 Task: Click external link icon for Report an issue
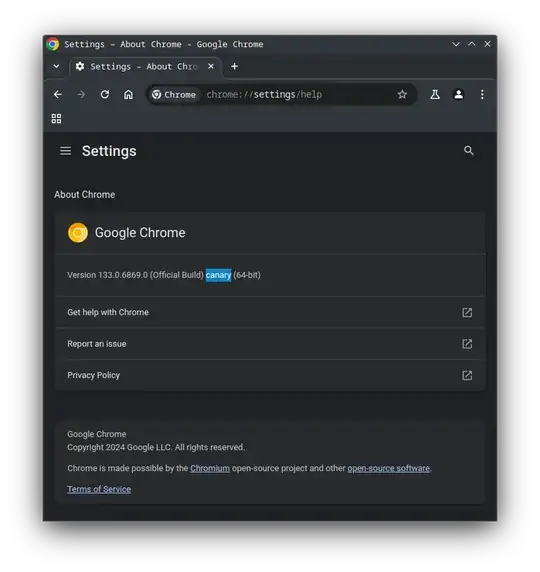(467, 344)
